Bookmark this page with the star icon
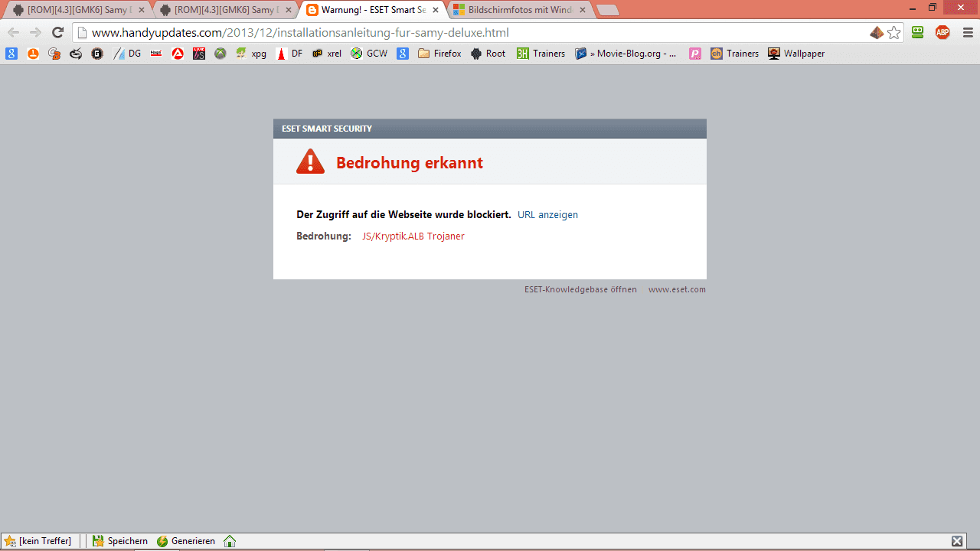Image resolution: width=980 pixels, height=551 pixels. pos(893,33)
